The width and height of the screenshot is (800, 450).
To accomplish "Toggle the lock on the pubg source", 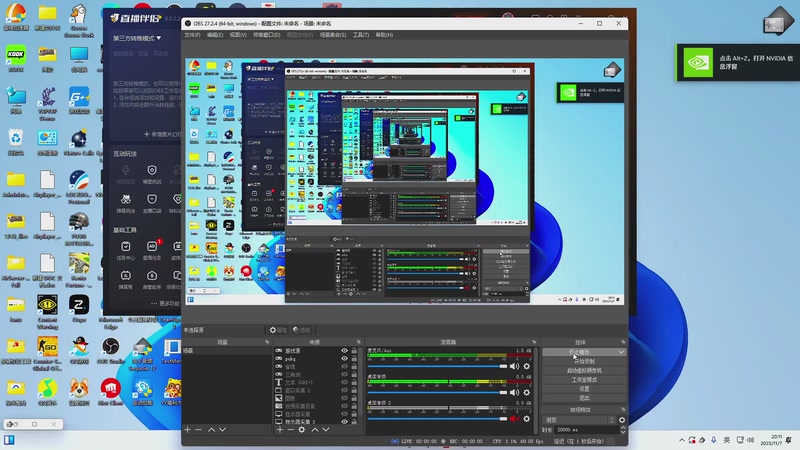I will [354, 359].
